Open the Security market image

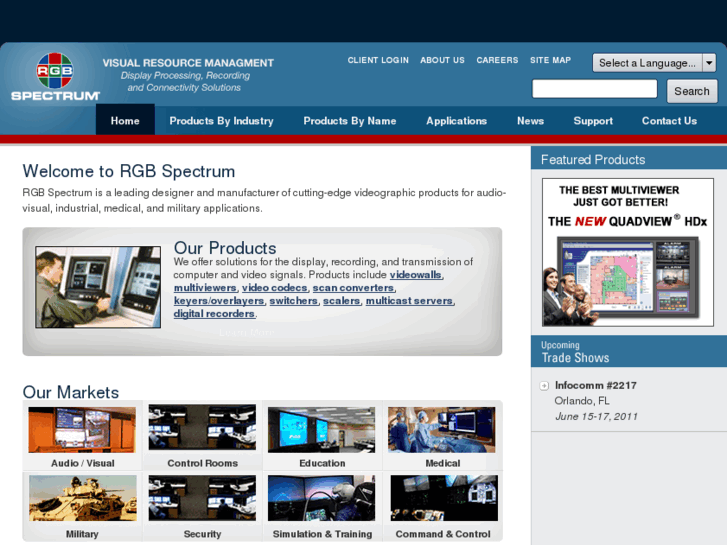tap(202, 498)
